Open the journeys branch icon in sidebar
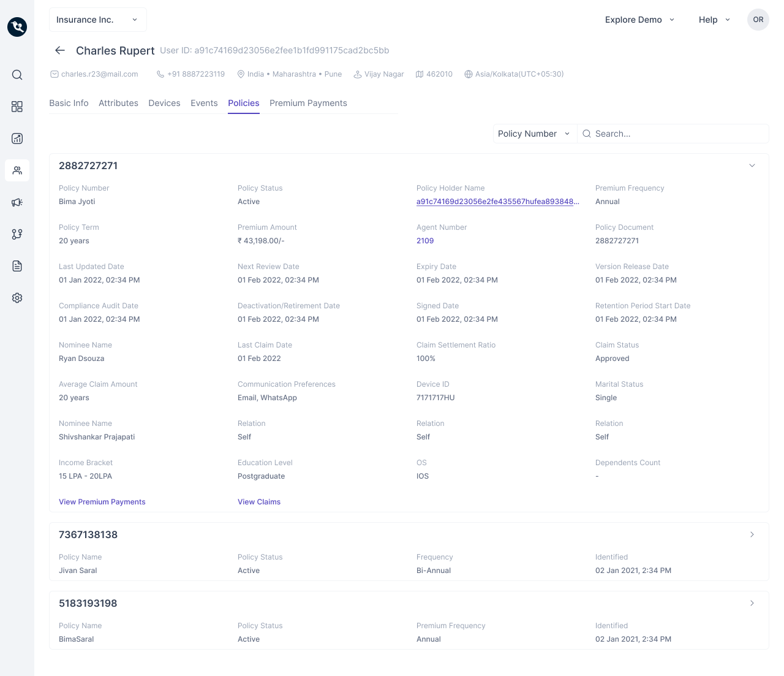The height and width of the screenshot is (676, 784). 17,234
